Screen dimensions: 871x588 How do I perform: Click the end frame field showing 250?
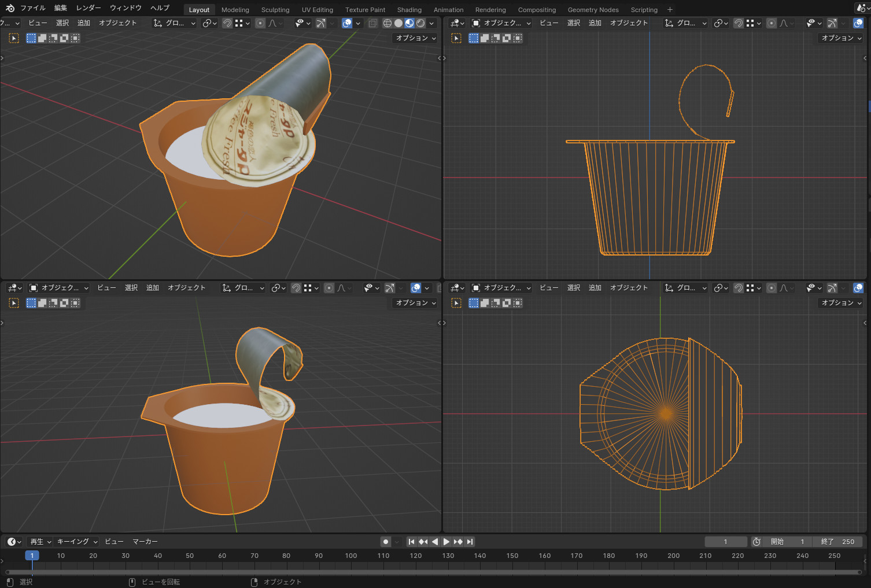[x=838, y=542]
